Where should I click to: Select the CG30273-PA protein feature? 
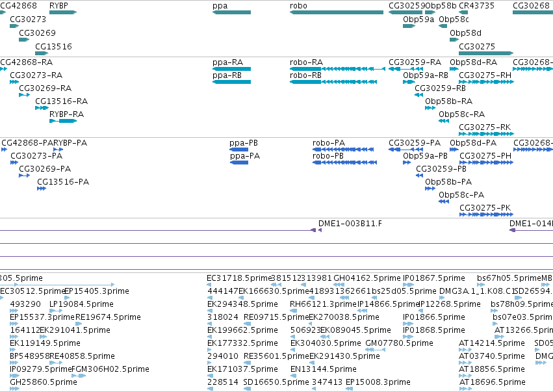coord(14,163)
